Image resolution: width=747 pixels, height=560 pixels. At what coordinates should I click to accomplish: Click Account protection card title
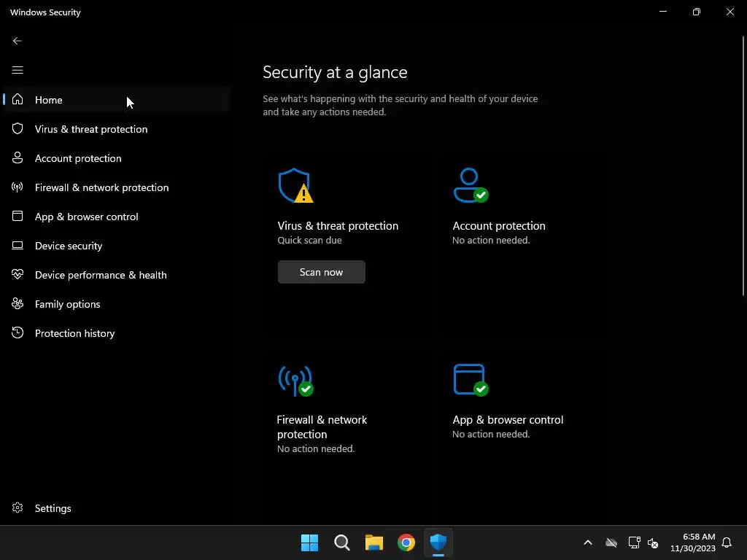pyautogui.click(x=499, y=226)
